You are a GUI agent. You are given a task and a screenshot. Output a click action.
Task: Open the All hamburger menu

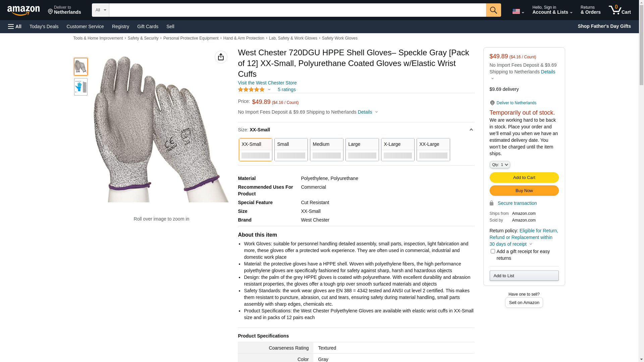click(x=15, y=26)
